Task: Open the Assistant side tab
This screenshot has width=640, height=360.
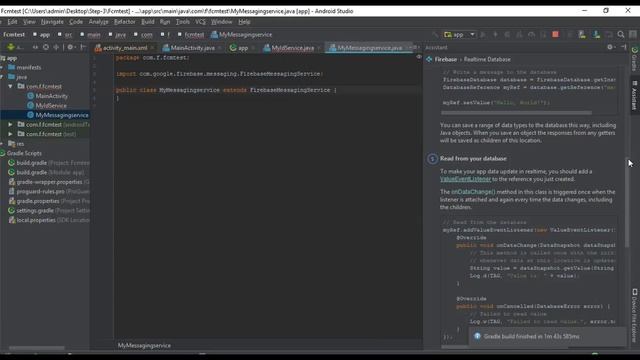Action: point(634,95)
